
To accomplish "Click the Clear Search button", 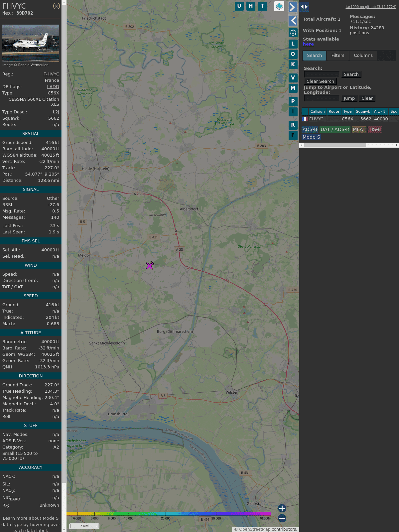I will pos(320,81).
